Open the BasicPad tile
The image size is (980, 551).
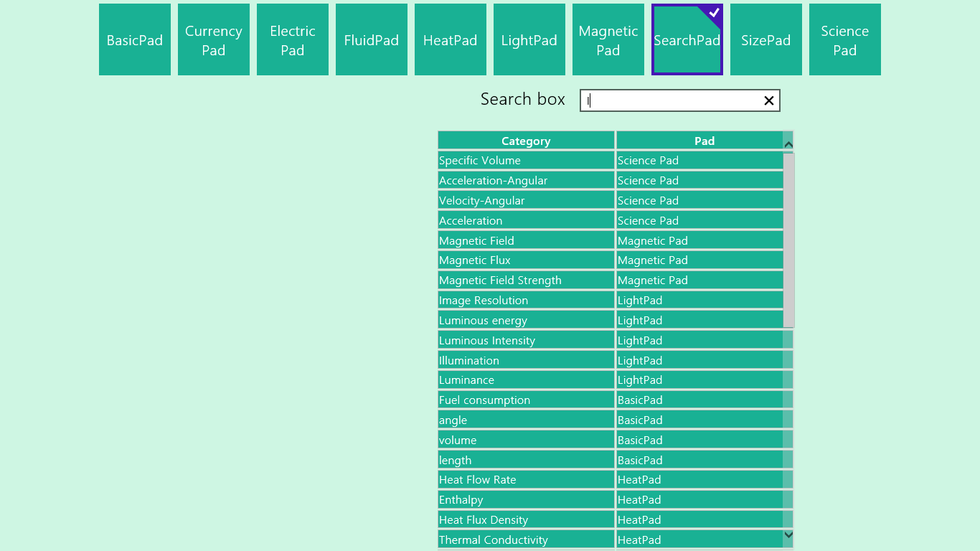[x=135, y=39]
